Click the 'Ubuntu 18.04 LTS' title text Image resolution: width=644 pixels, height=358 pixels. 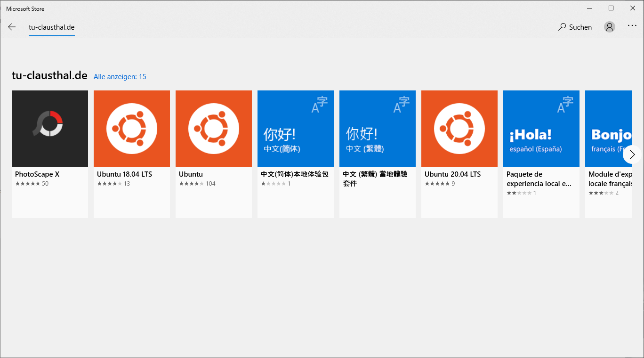(125, 174)
